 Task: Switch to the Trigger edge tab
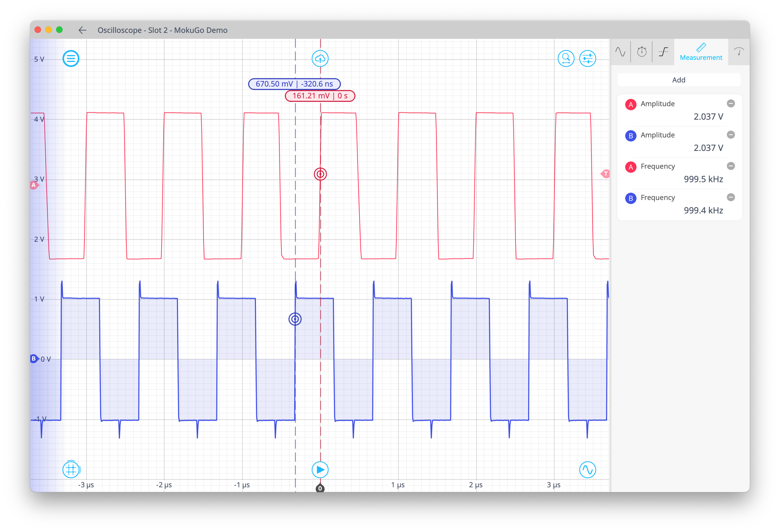click(x=663, y=52)
